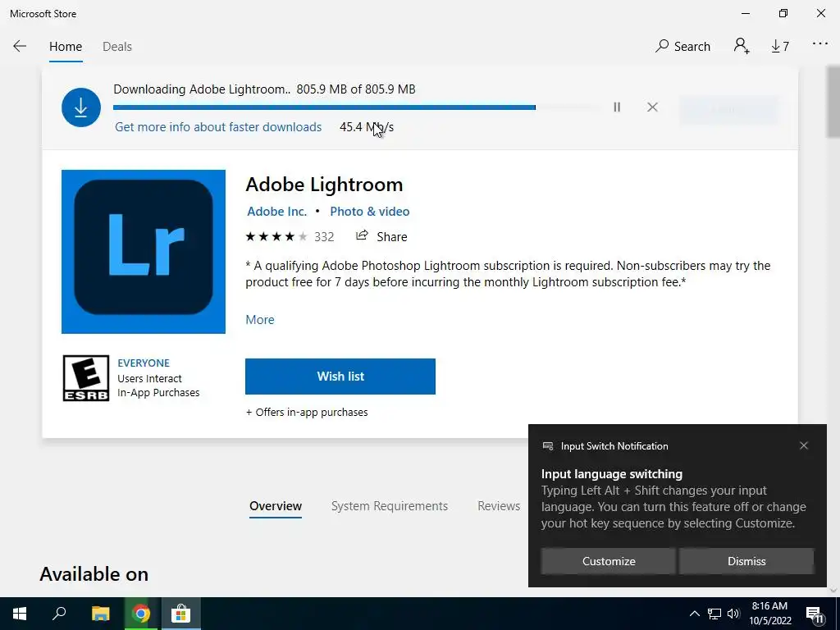Switch to the Home tab

[66, 47]
